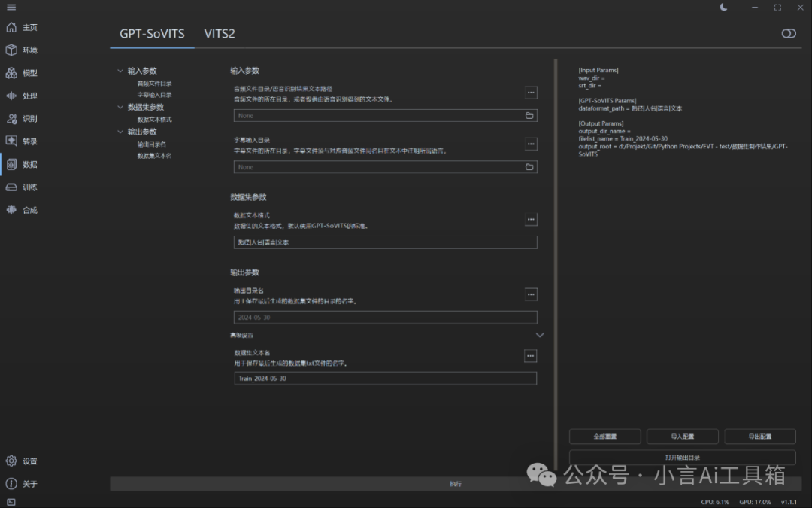The width and height of the screenshot is (812, 508).
Task: Click the "[Input Params]" line in config preview
Action: coord(598,71)
